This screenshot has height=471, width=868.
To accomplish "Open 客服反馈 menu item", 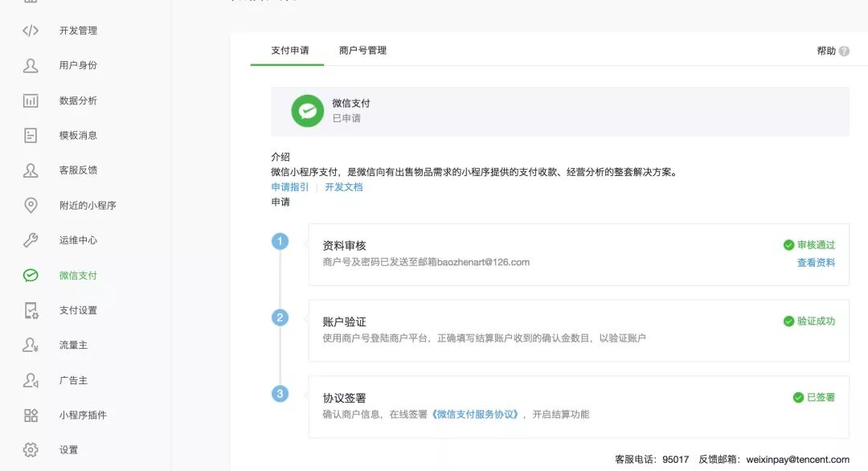I will coord(78,170).
